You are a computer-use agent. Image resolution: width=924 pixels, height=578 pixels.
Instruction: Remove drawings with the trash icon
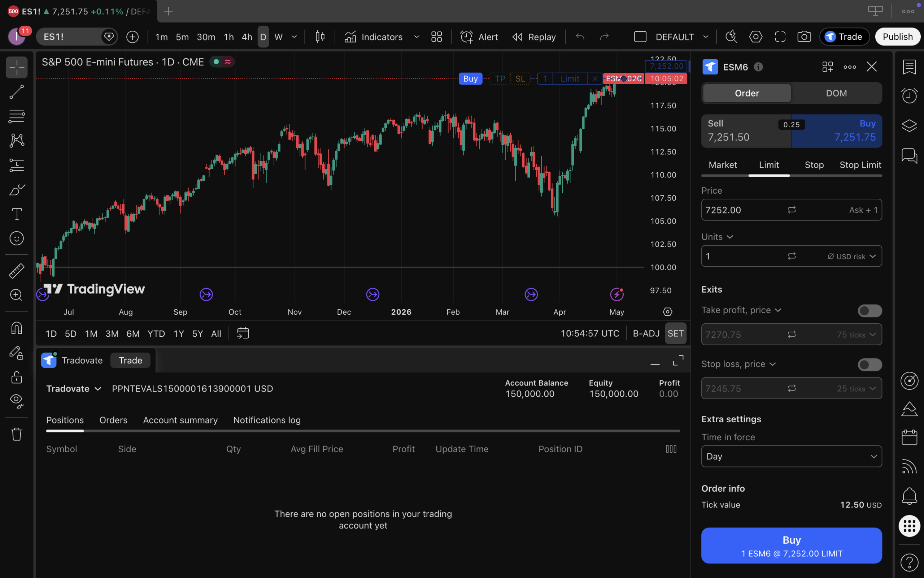[16, 434]
